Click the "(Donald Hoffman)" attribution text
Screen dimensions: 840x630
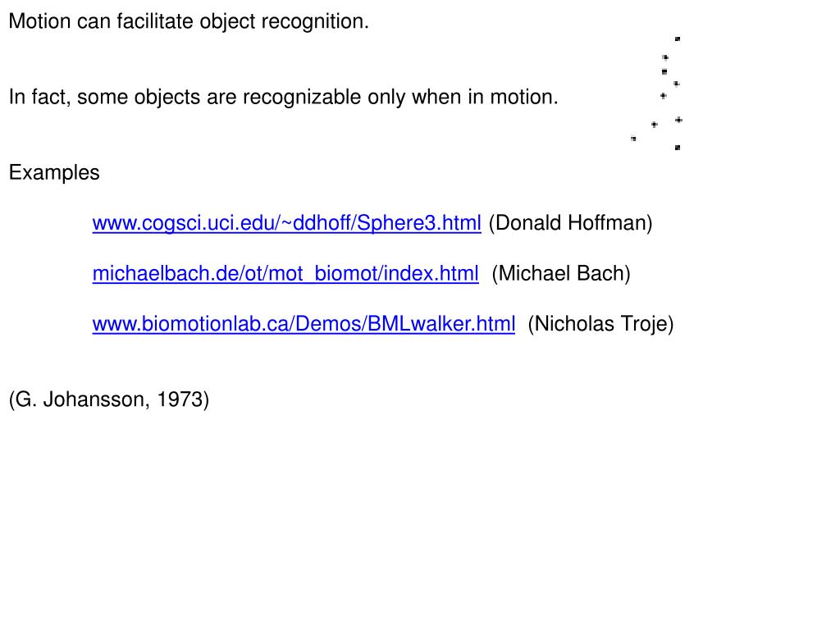pyautogui.click(x=570, y=223)
